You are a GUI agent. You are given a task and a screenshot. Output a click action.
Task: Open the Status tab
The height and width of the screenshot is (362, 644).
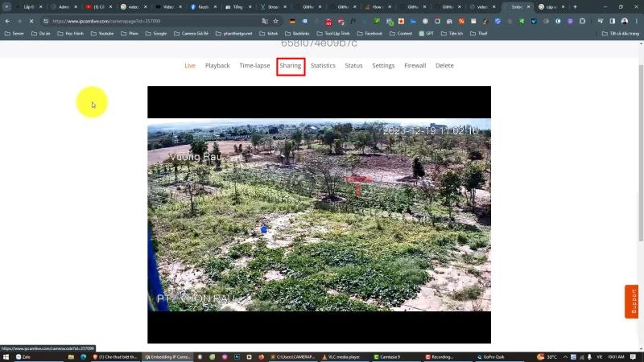click(353, 66)
